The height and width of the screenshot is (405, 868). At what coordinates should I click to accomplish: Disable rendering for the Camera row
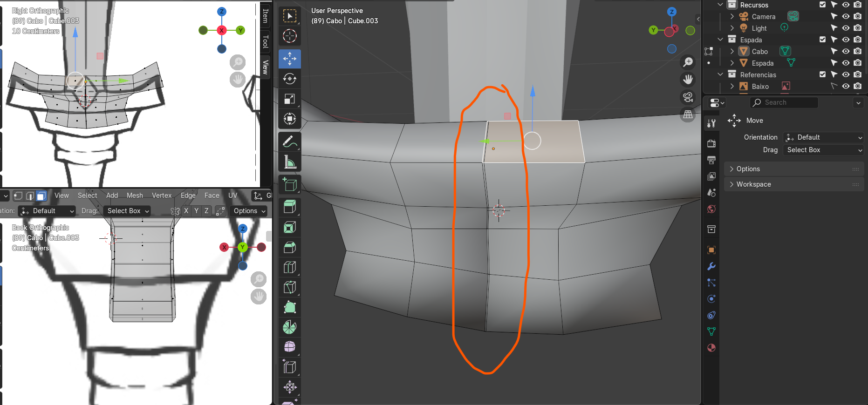click(857, 16)
